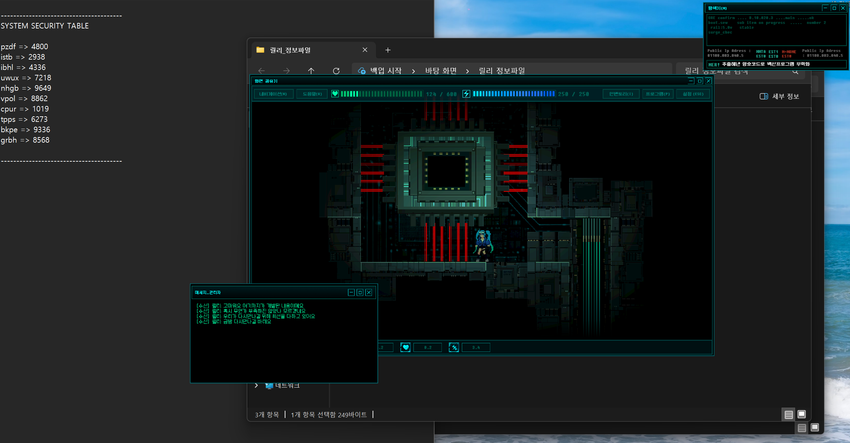The height and width of the screenshot is (443, 850).
Task: Go forward in File Explorer
Action: pyautogui.click(x=286, y=70)
